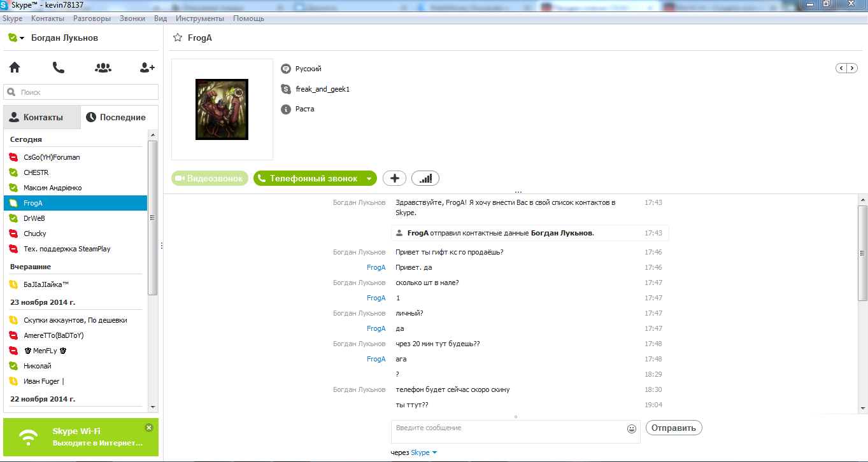This screenshot has width=868, height=462.
Task: Click the chat history scrollbar
Action: (x=863, y=253)
